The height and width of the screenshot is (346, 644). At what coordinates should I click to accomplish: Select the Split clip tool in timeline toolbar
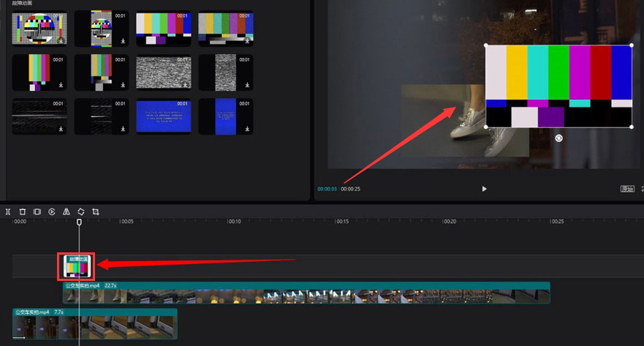click(8, 211)
